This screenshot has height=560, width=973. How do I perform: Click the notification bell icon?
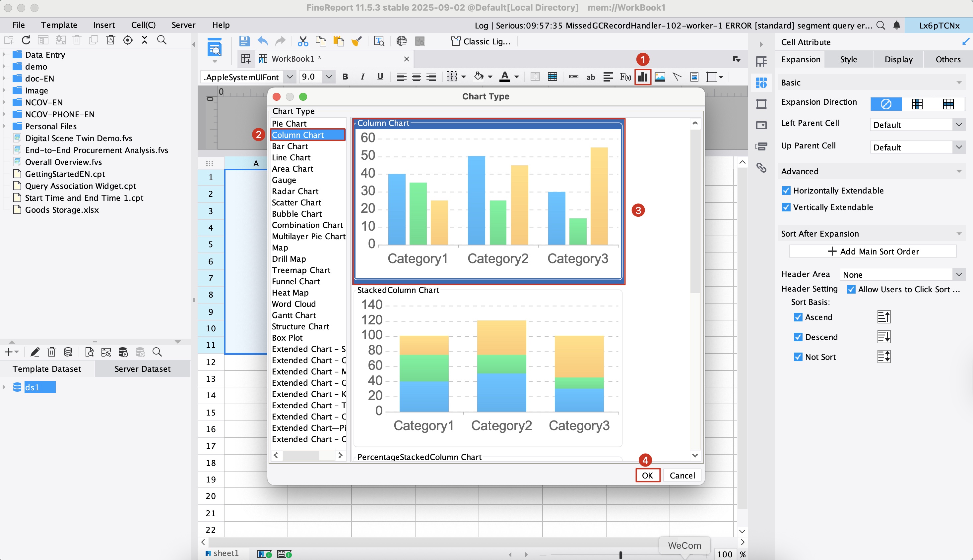point(896,26)
